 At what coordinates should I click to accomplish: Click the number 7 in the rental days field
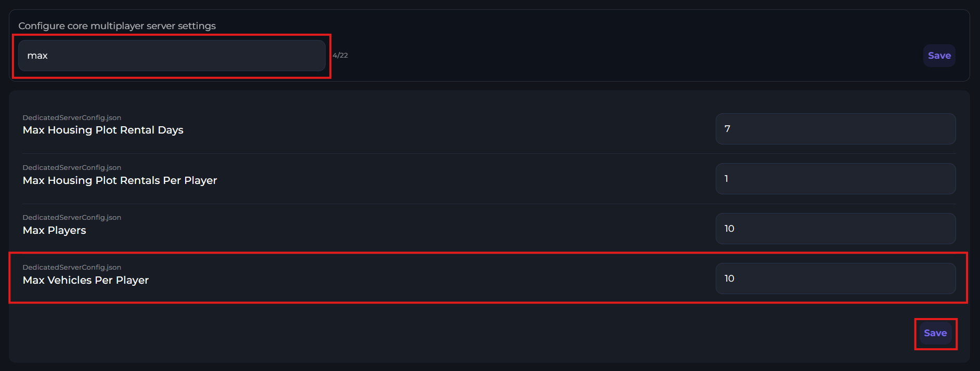point(727,129)
